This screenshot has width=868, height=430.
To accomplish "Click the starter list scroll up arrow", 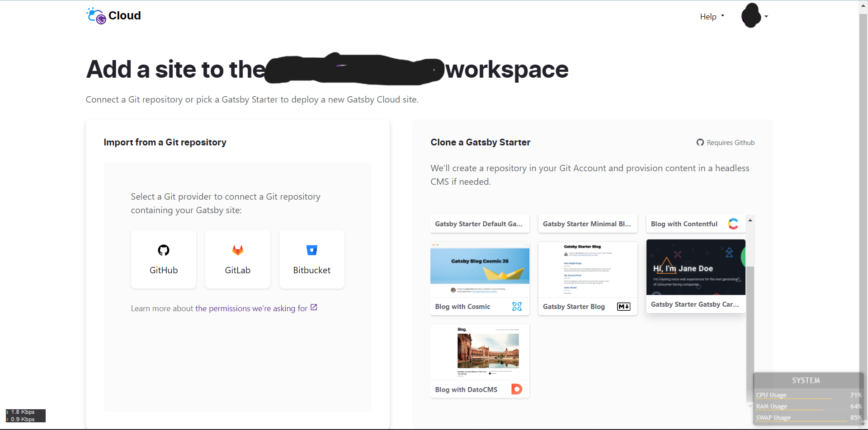I will coord(750,220).
